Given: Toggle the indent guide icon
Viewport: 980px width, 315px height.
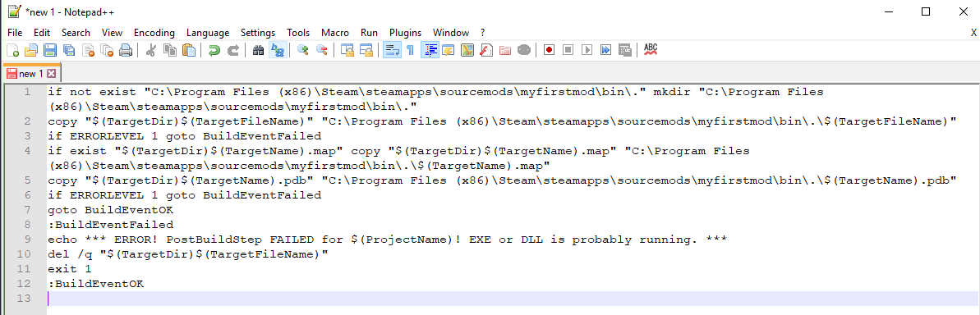Looking at the screenshot, I should pos(430,51).
